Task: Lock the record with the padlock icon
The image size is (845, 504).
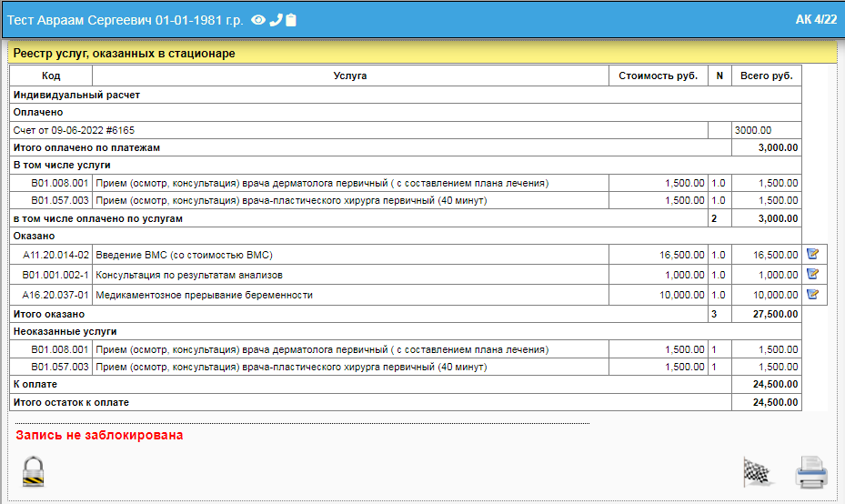Action: coord(34,470)
